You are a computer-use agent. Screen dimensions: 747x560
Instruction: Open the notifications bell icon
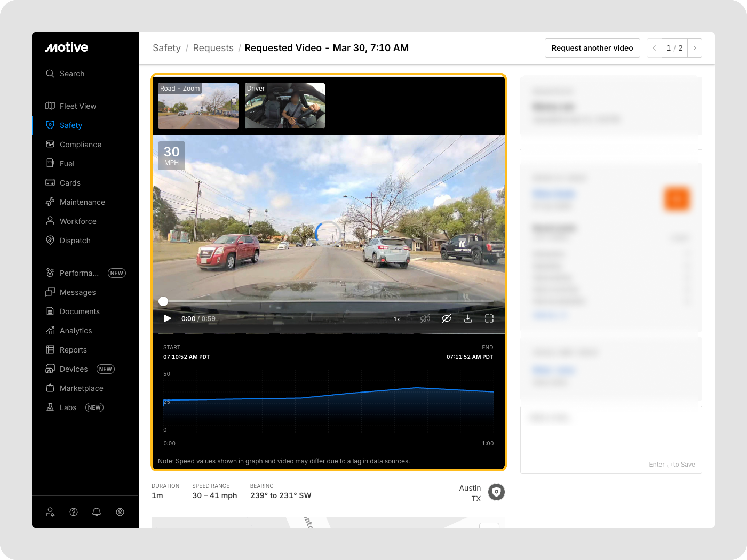(97, 512)
